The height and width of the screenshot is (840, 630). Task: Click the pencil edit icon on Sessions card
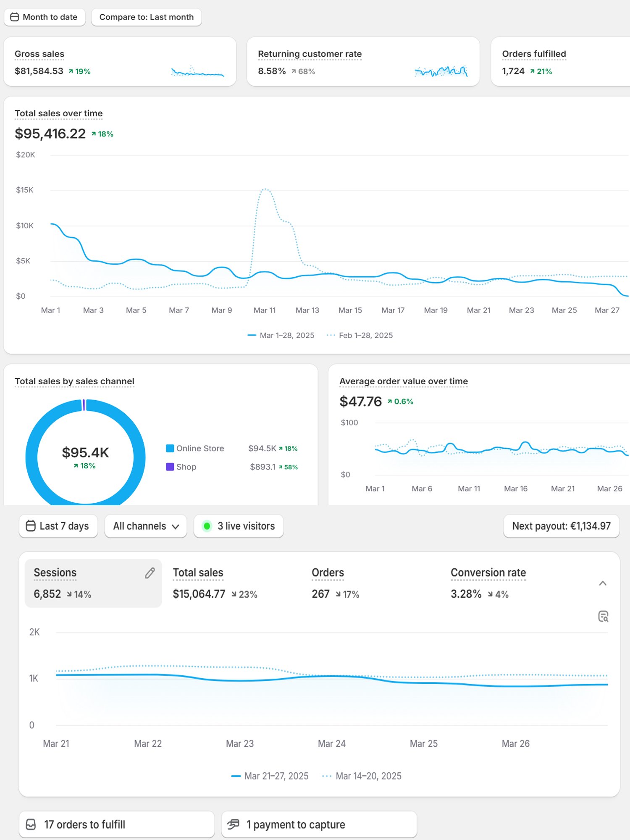pyautogui.click(x=150, y=573)
